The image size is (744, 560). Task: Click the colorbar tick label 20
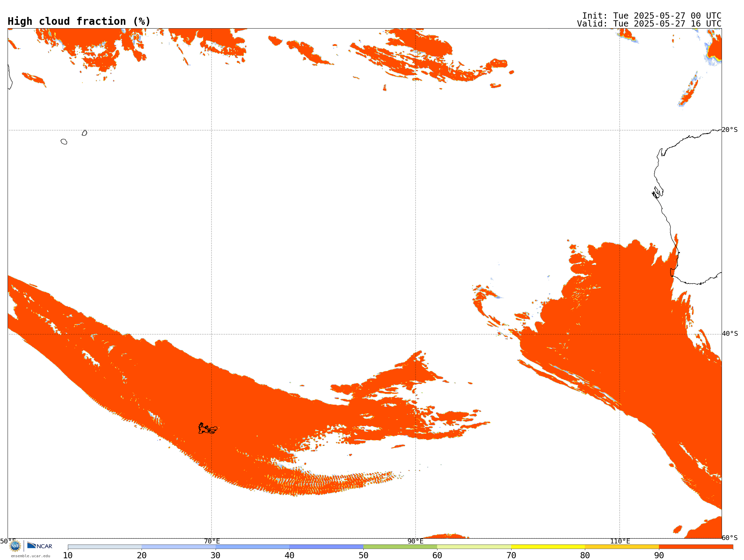point(142,555)
